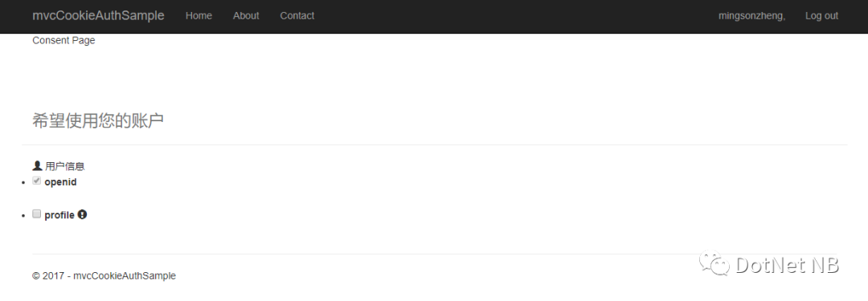Click the user silhouette icon beside 用户信息
Viewport: 868px width, 301px height.
[38, 165]
